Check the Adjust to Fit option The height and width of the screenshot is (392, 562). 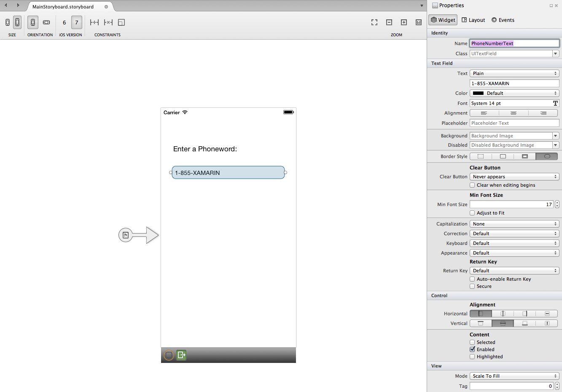point(472,213)
